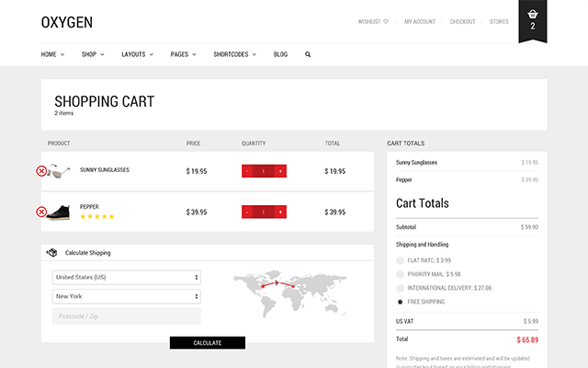Open the United States (US) country dropdown
This screenshot has width=588, height=368.
[x=127, y=278]
